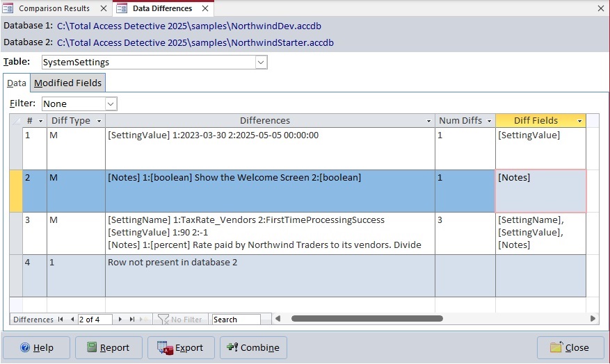Jump to last record in navigator
This screenshot has height=364, width=610.
point(132,320)
